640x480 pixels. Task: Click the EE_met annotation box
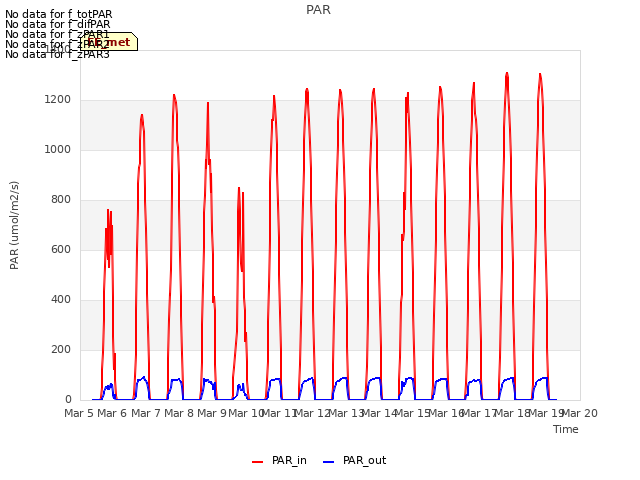click(x=109, y=42)
